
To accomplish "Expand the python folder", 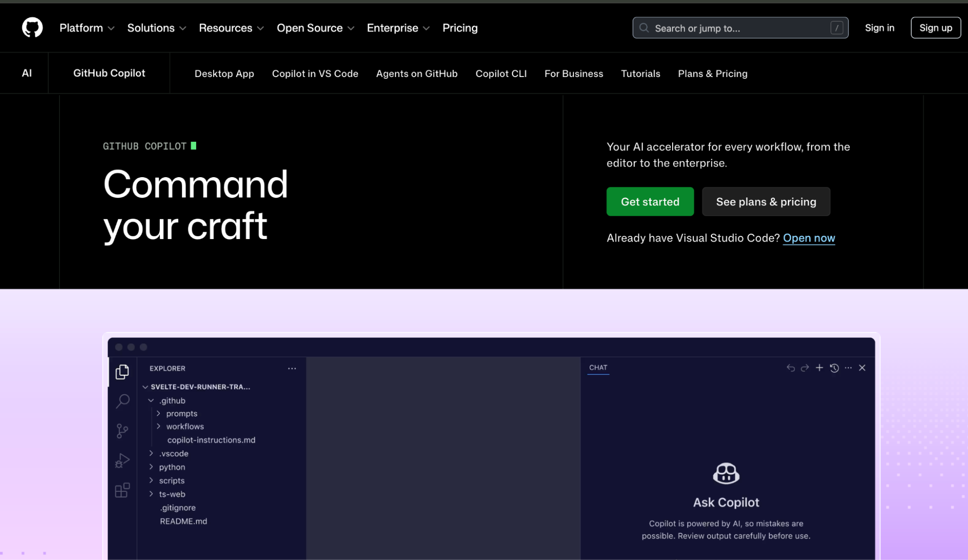I will pyautogui.click(x=151, y=467).
